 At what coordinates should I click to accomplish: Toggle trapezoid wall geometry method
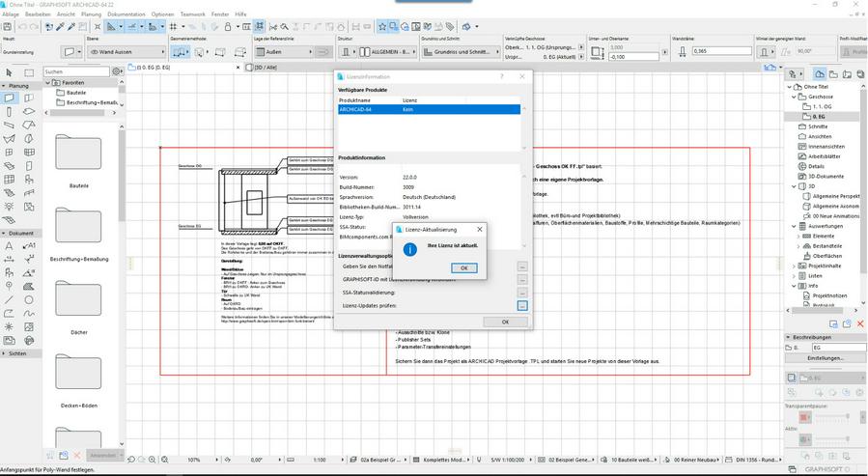(220, 52)
